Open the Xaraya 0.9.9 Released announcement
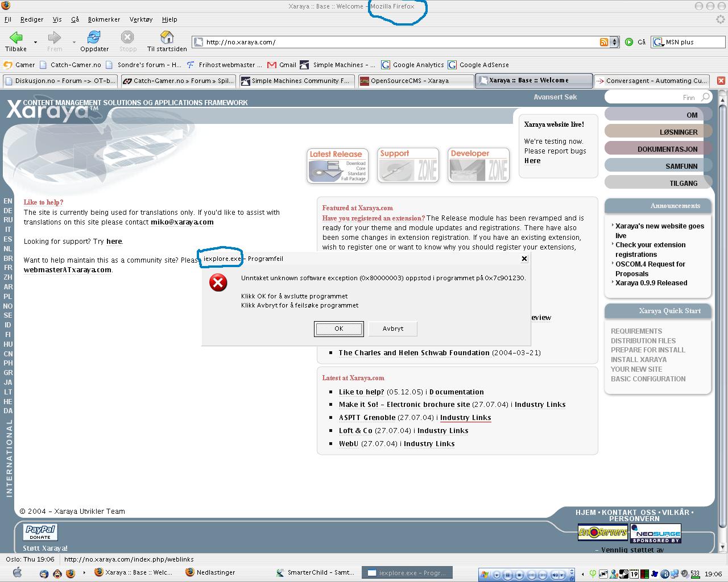The height and width of the screenshot is (582, 728). pyautogui.click(x=651, y=283)
